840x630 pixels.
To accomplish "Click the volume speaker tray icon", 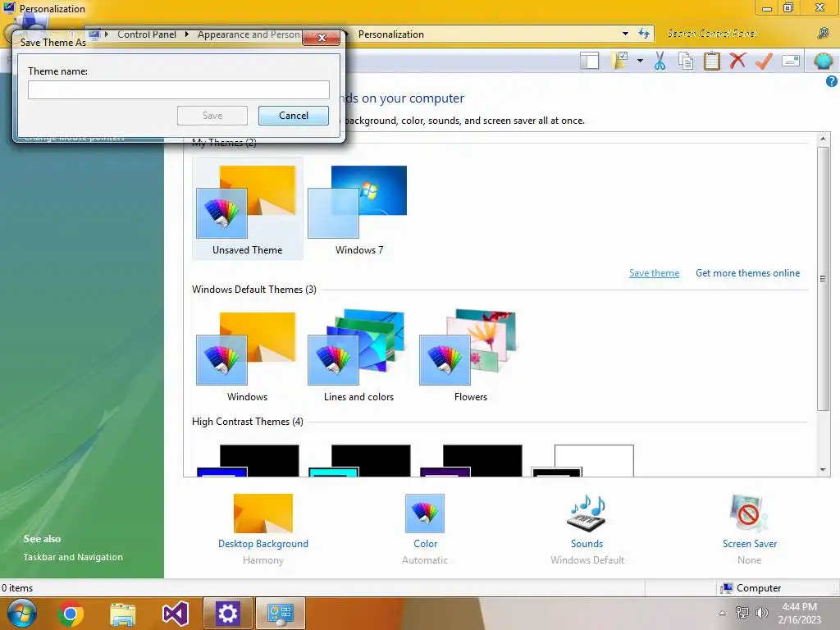I will click(x=761, y=613).
